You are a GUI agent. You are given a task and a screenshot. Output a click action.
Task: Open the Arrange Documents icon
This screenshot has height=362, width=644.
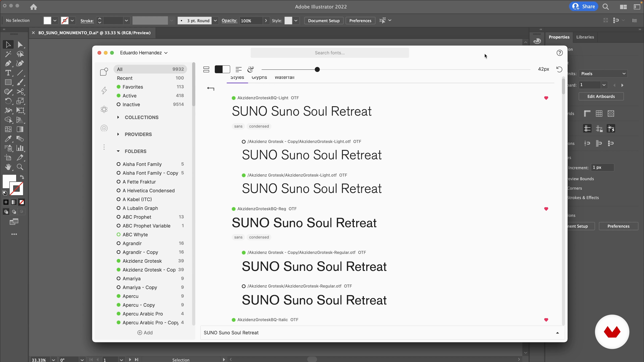623,7
